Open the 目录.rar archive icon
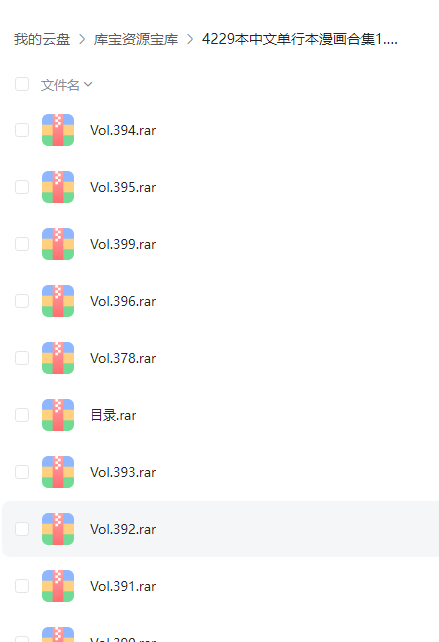 58,415
